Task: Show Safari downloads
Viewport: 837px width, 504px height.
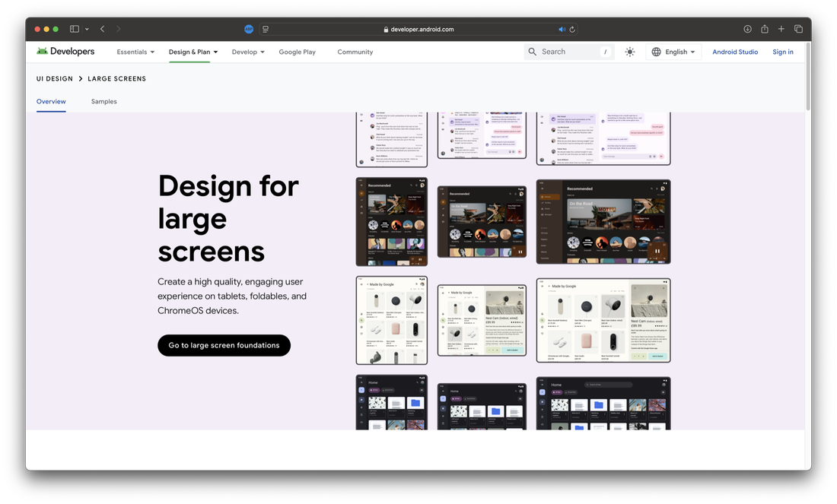Action: coord(747,29)
